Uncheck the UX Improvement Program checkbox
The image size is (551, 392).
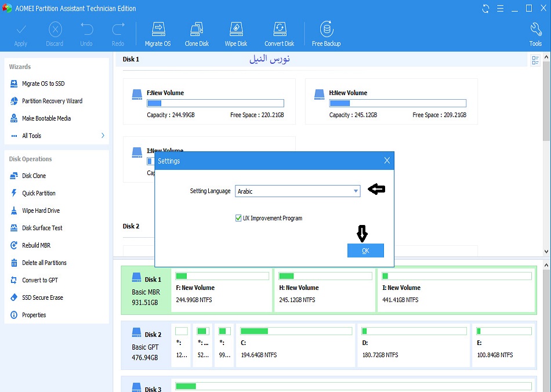pyautogui.click(x=238, y=219)
